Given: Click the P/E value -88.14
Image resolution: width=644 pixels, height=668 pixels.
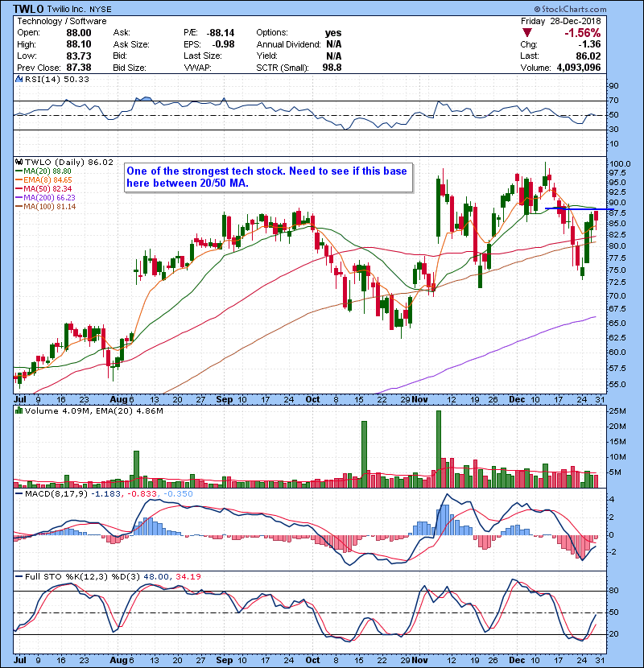Looking at the screenshot, I should (221, 33).
